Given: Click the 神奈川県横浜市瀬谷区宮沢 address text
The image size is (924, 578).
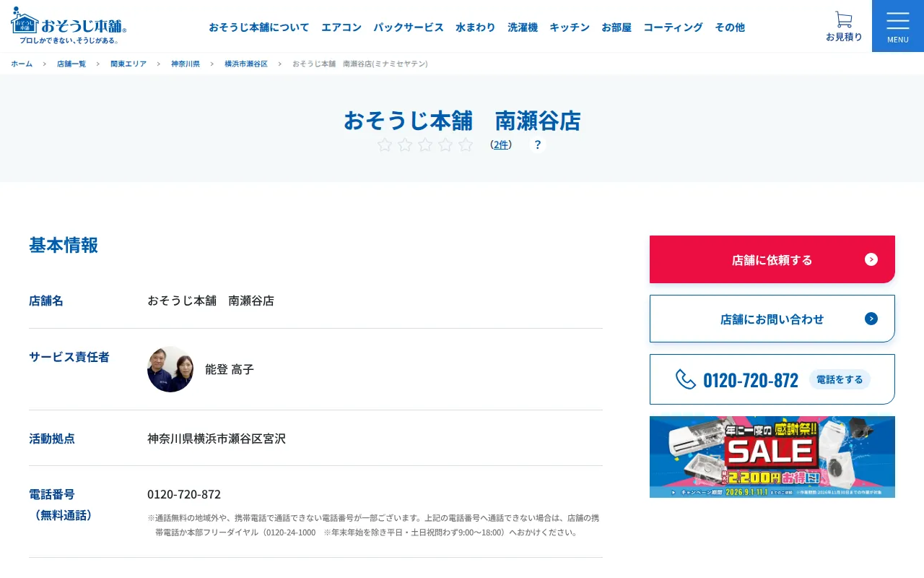Looking at the screenshot, I should [x=217, y=439].
